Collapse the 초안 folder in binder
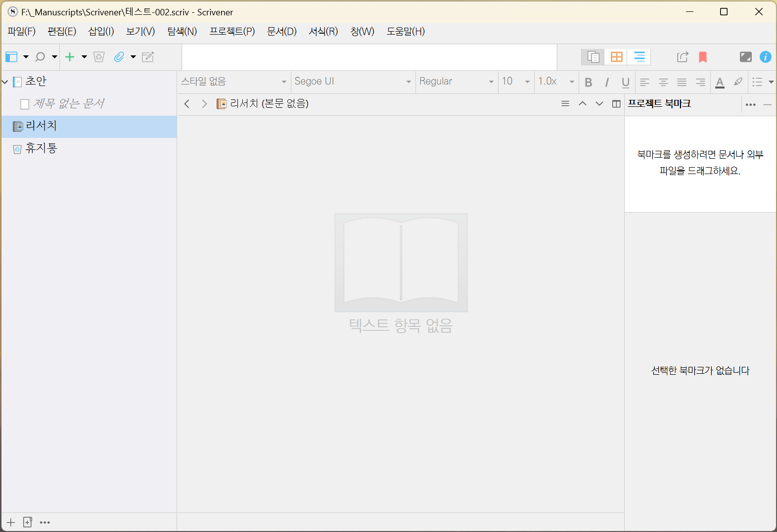This screenshot has height=532, width=777. 5,82
